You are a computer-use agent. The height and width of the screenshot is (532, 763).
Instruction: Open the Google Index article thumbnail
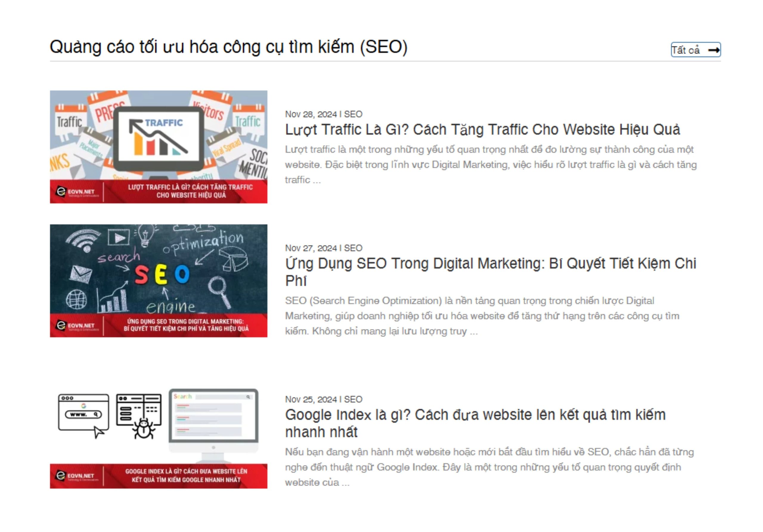(159, 438)
